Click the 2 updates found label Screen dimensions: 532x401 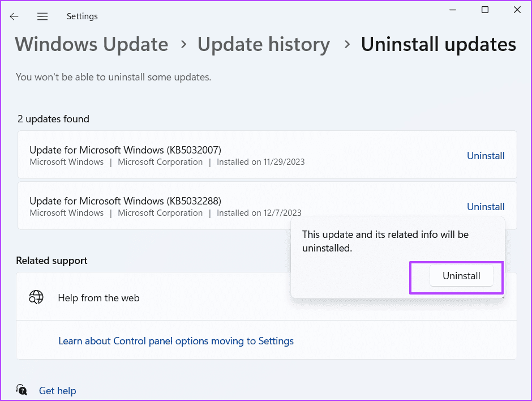coord(53,119)
